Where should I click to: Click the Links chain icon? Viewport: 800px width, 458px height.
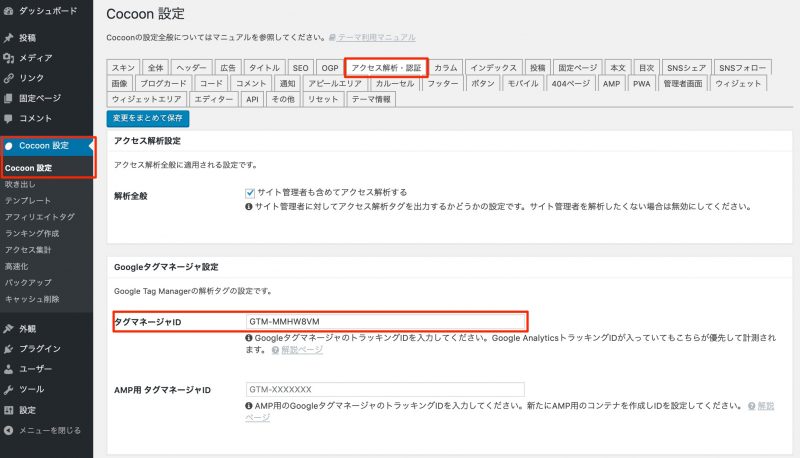(9, 78)
